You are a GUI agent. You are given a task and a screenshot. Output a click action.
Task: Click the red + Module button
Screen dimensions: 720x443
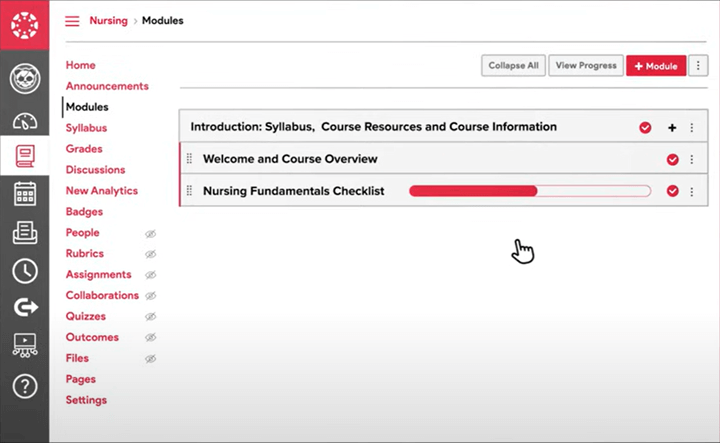pos(656,66)
